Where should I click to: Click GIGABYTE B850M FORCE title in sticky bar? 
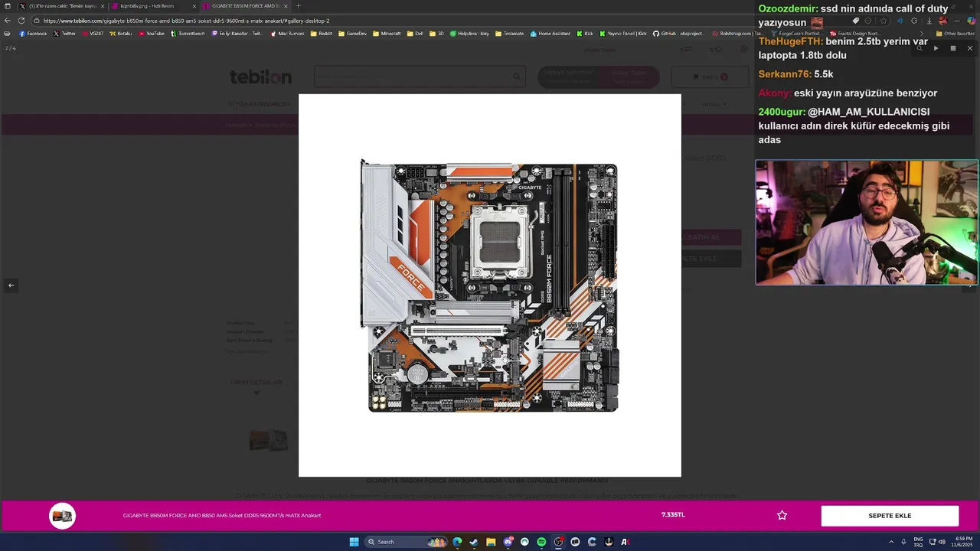[222, 515]
